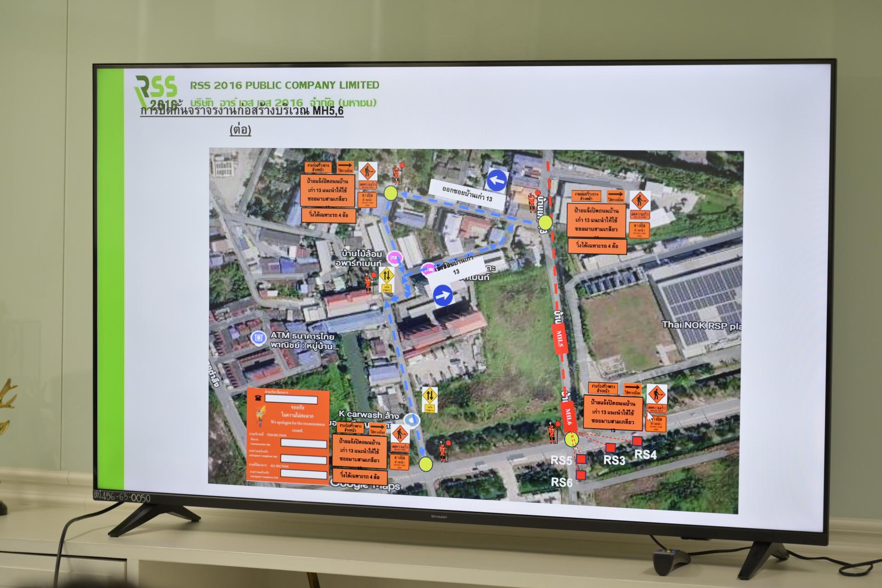
Task: Click the white ออกซอยบ้านเก่า 13 route label
Action: coord(467,194)
